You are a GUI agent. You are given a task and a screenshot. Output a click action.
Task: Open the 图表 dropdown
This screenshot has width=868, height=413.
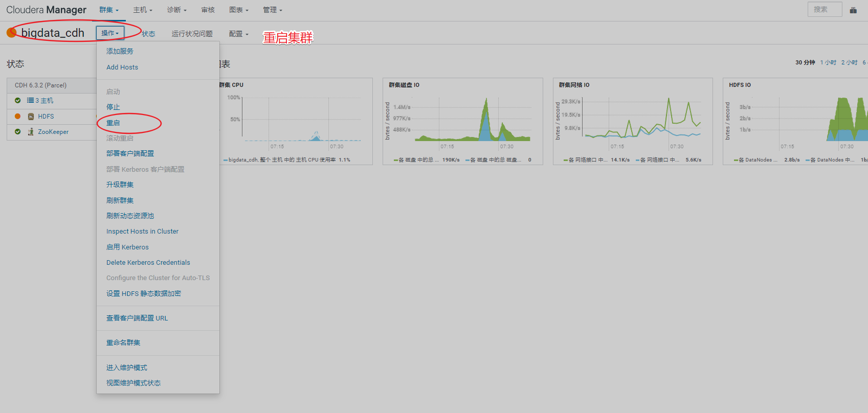click(x=239, y=10)
